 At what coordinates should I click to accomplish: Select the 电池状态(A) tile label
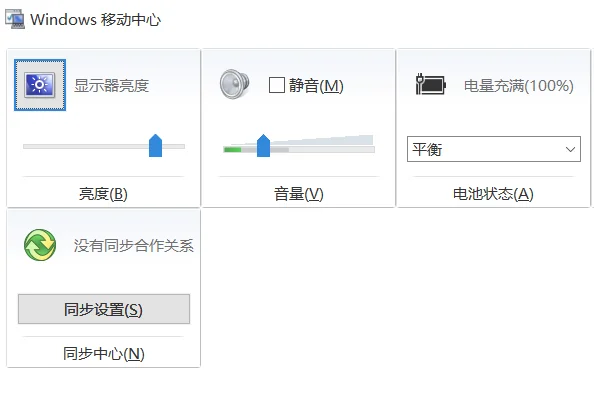click(493, 194)
